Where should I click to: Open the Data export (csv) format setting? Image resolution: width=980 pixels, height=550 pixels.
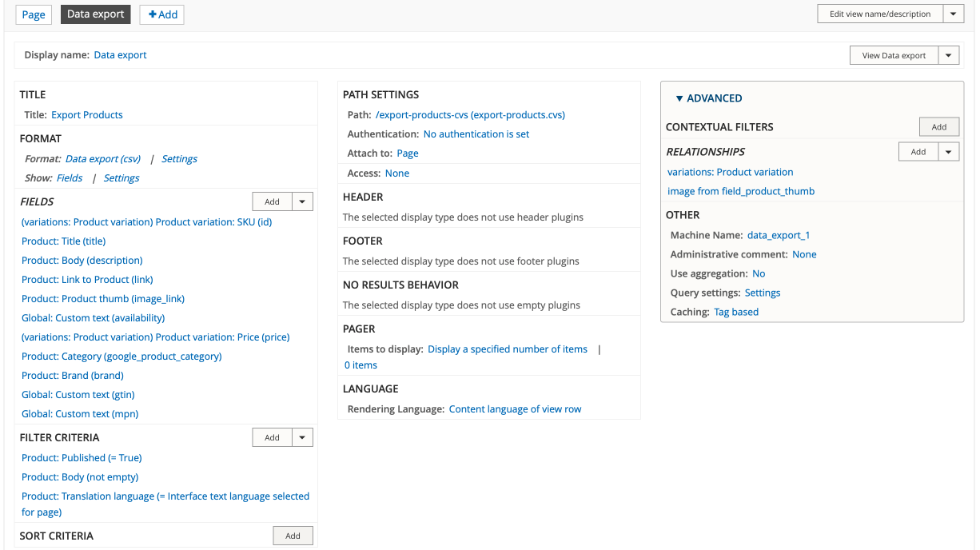[x=102, y=158]
